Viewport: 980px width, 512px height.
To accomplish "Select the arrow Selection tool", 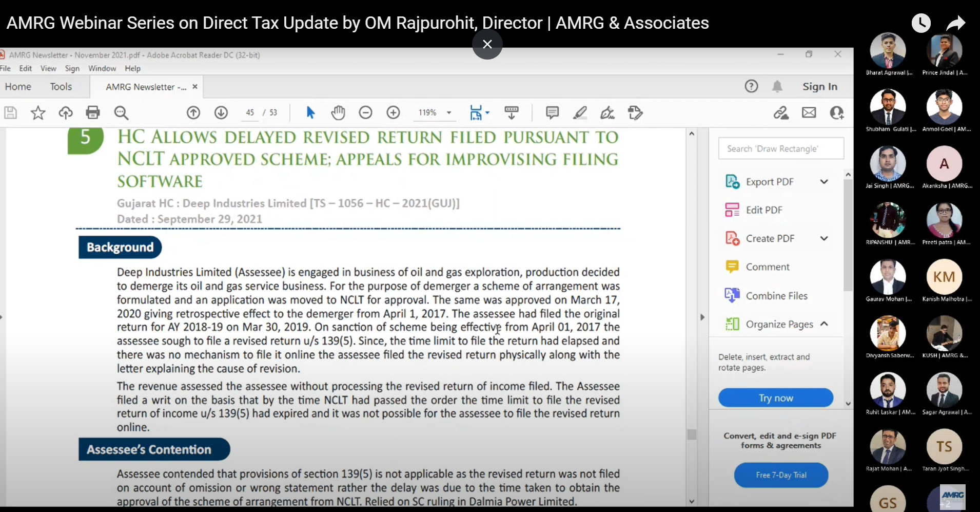I will click(310, 112).
